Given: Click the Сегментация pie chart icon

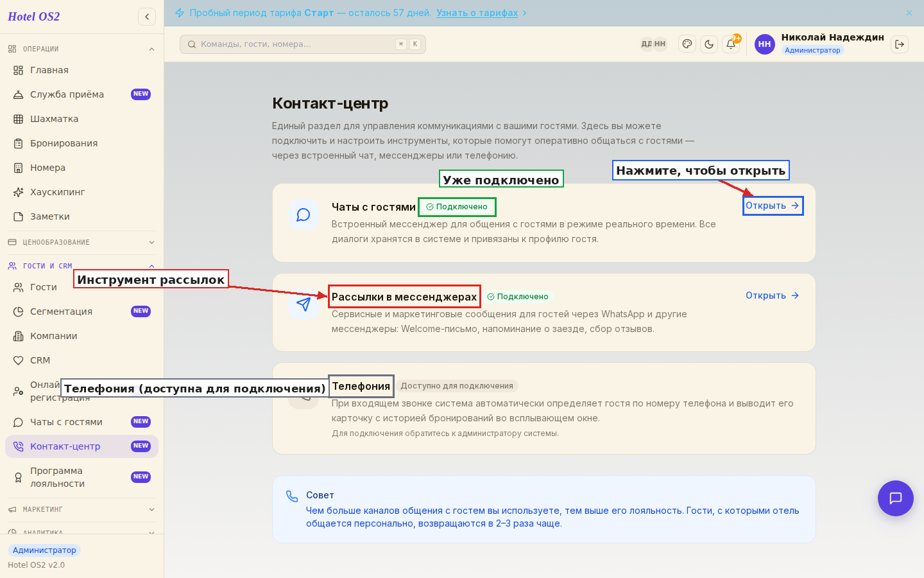Looking at the screenshot, I should [x=19, y=311].
